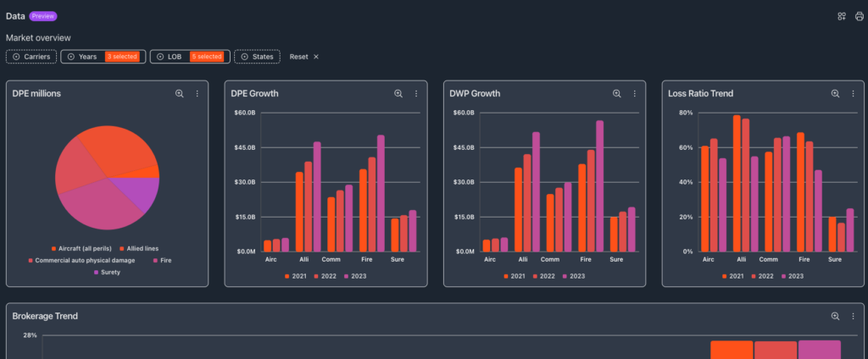The width and height of the screenshot is (868, 359).
Task: Click the '80%' axis label in Loss Ratio Trend
Action: pyautogui.click(x=687, y=113)
